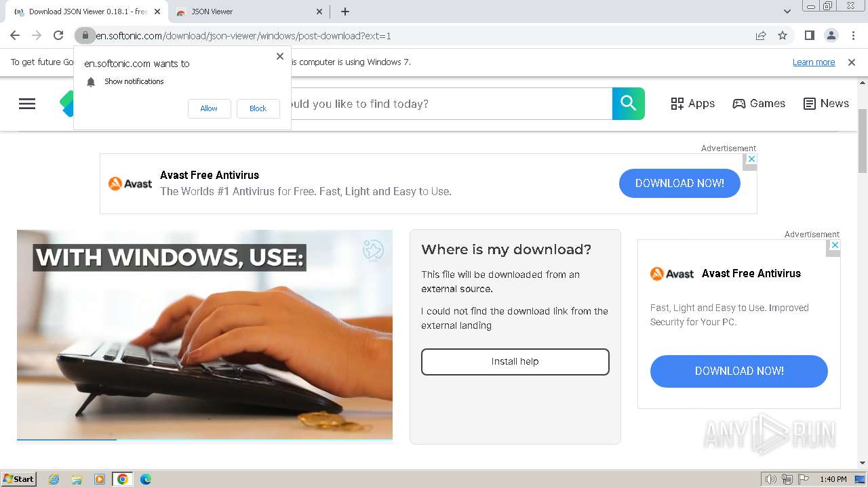
Task: Close the notification permission popup
Action: tap(280, 56)
